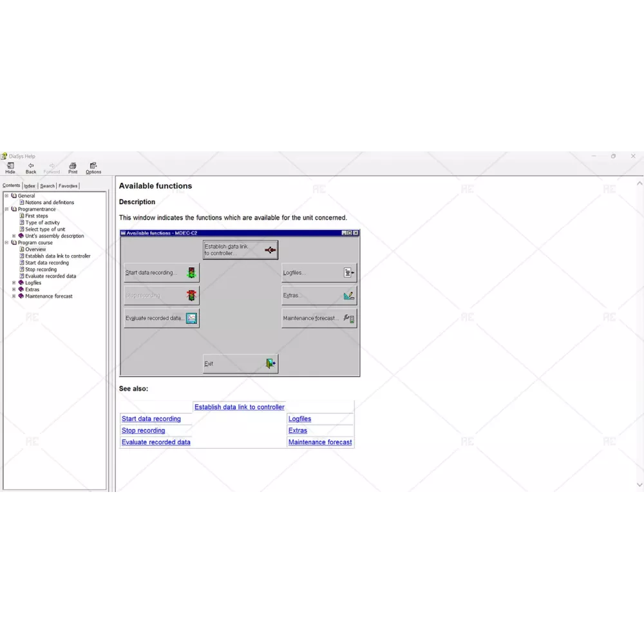Switch to the Index tab

coord(30,186)
